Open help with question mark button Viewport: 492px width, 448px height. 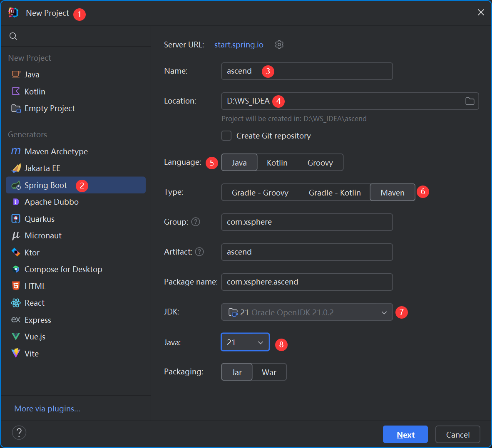click(x=19, y=433)
